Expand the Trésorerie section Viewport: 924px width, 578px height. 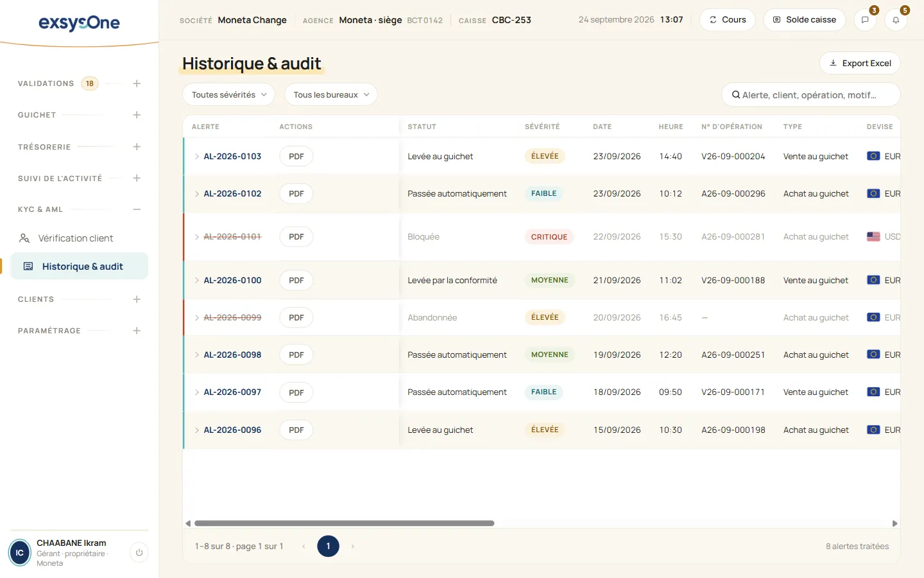[x=137, y=147]
